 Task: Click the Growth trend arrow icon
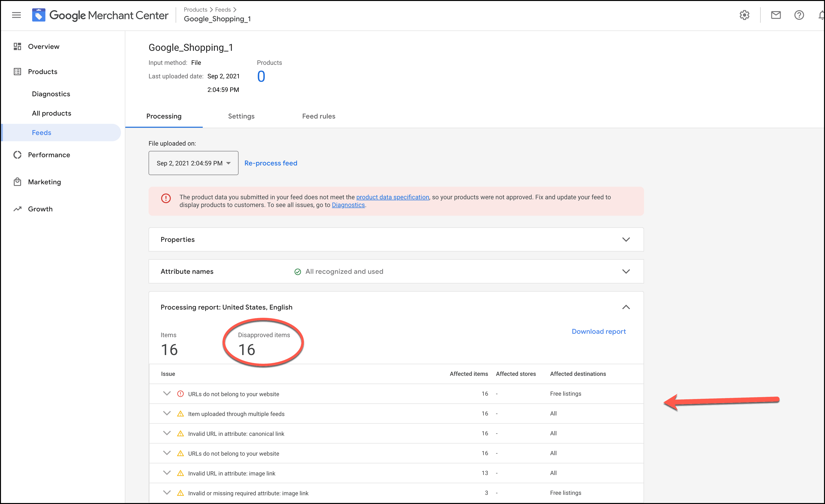[17, 209]
